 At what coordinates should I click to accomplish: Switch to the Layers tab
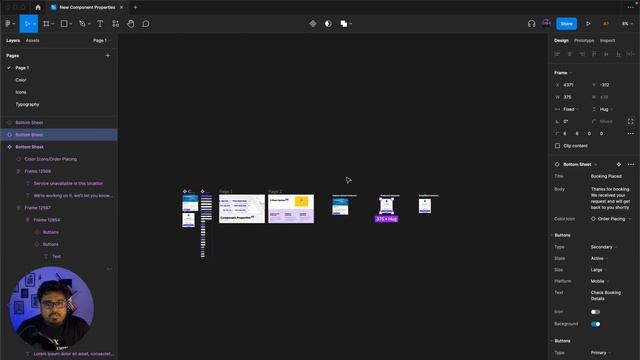click(x=13, y=40)
